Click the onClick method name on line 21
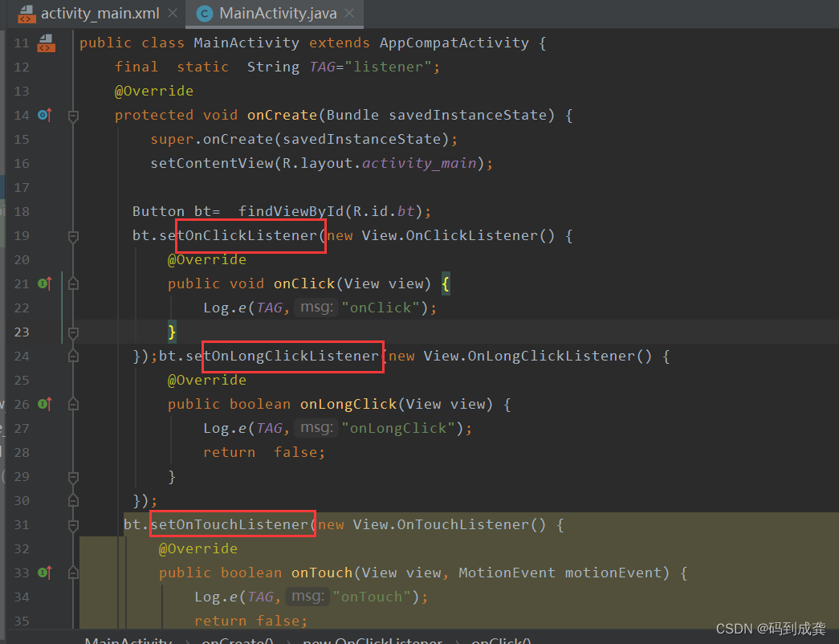This screenshot has width=839, height=644. [304, 283]
